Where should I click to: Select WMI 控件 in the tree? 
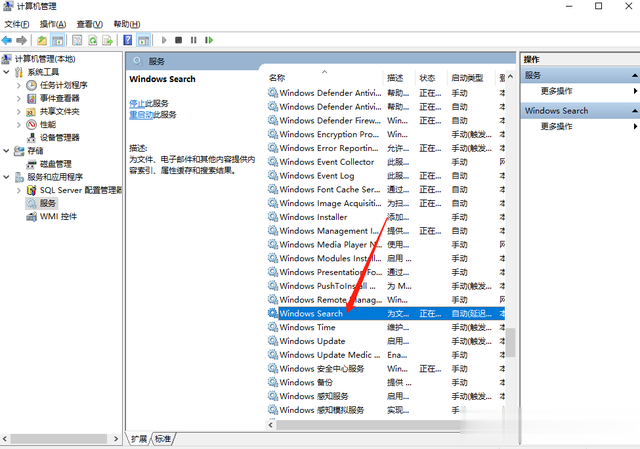pyautogui.click(x=58, y=216)
